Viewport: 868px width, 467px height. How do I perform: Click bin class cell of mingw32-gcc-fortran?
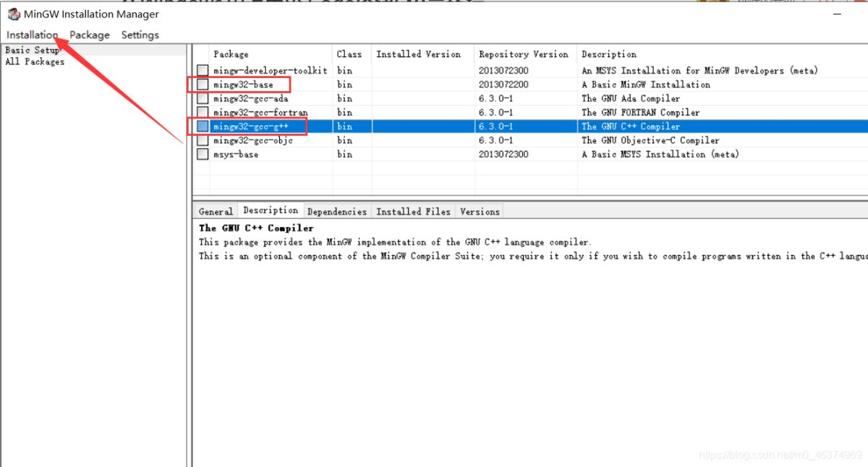pos(345,113)
